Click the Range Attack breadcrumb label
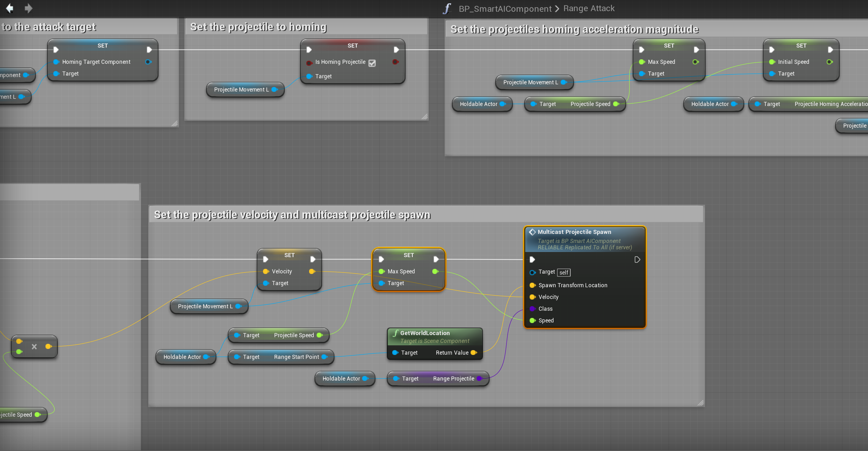This screenshot has height=451, width=868. point(589,8)
